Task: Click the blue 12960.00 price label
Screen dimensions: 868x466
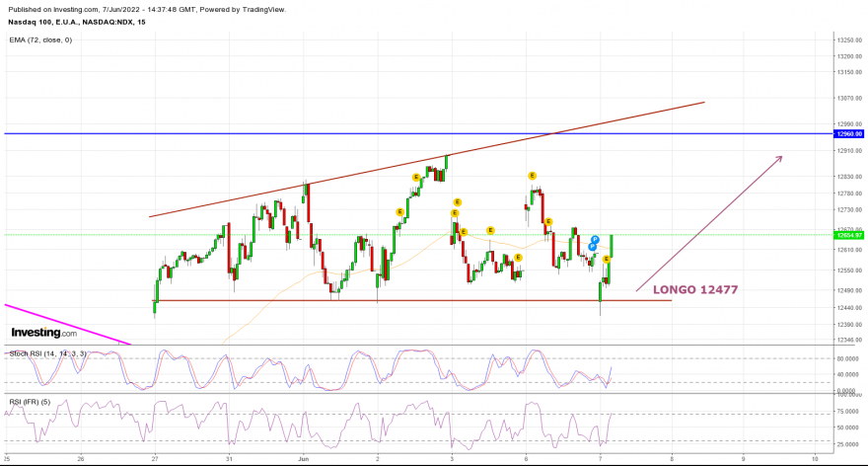Action: [848, 134]
